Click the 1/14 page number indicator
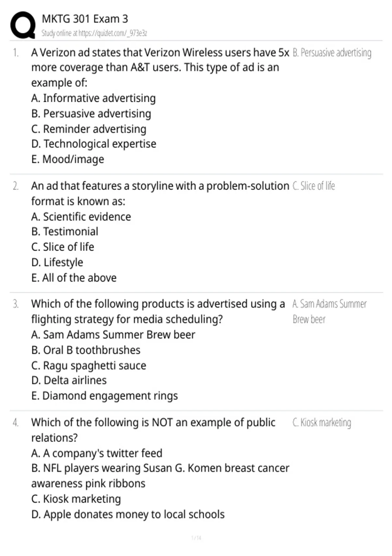 (x=196, y=538)
